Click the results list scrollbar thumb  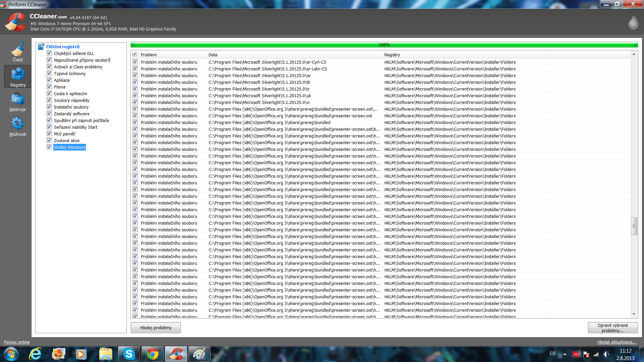634,226
